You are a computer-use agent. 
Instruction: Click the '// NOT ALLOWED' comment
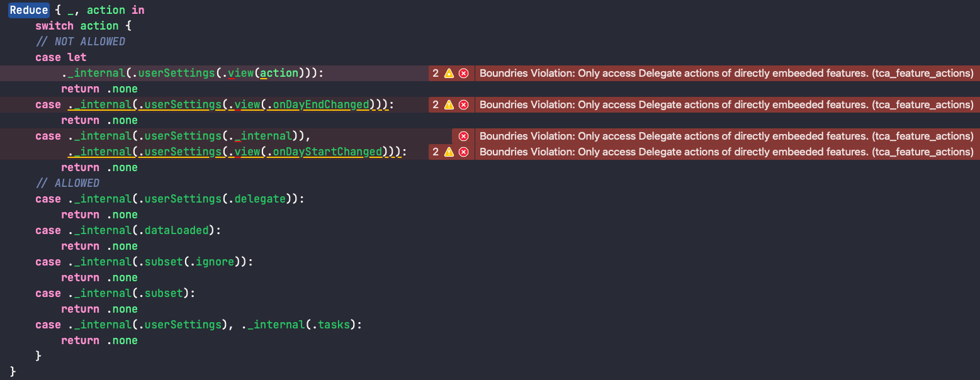click(81, 42)
